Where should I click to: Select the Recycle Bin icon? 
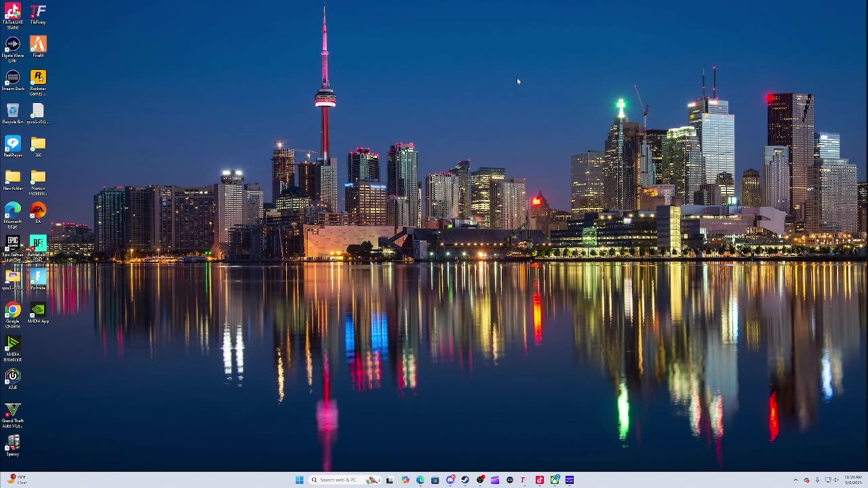(13, 114)
